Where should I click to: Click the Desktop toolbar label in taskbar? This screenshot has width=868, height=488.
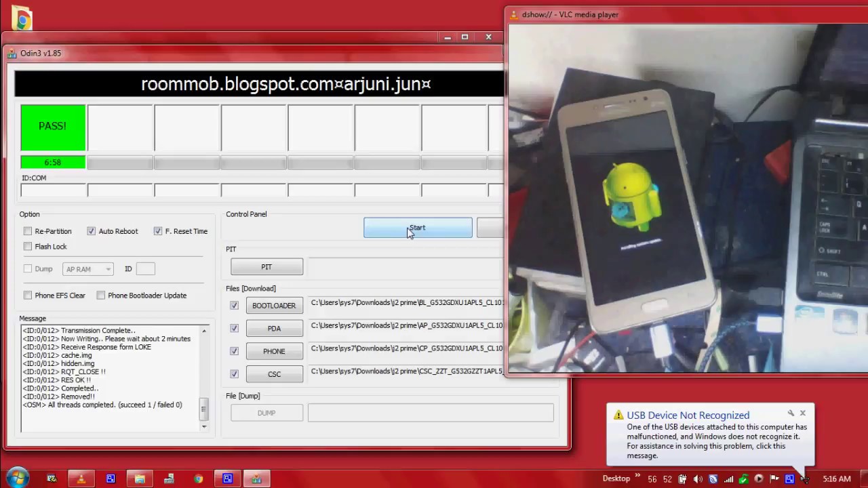coord(616,479)
